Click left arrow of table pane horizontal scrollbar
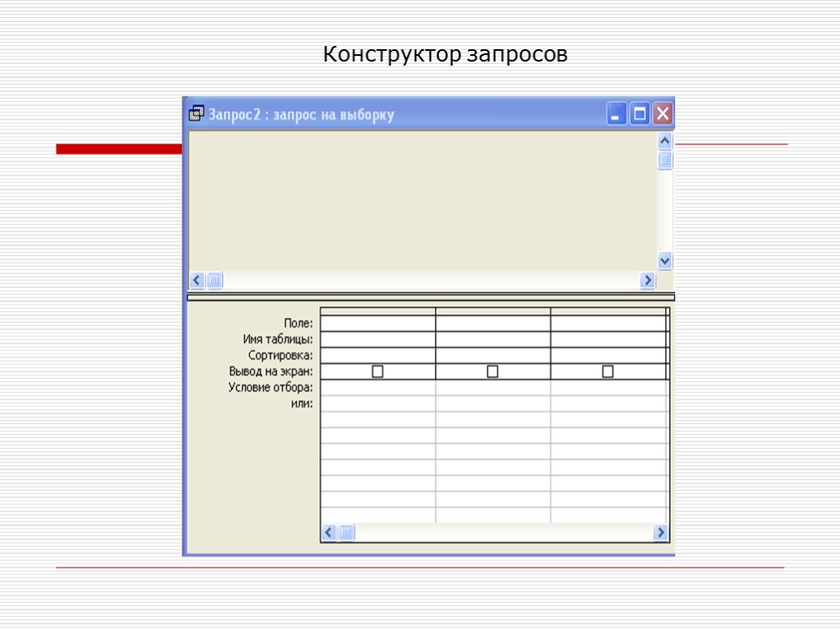This screenshot has width=840, height=630. tap(197, 281)
